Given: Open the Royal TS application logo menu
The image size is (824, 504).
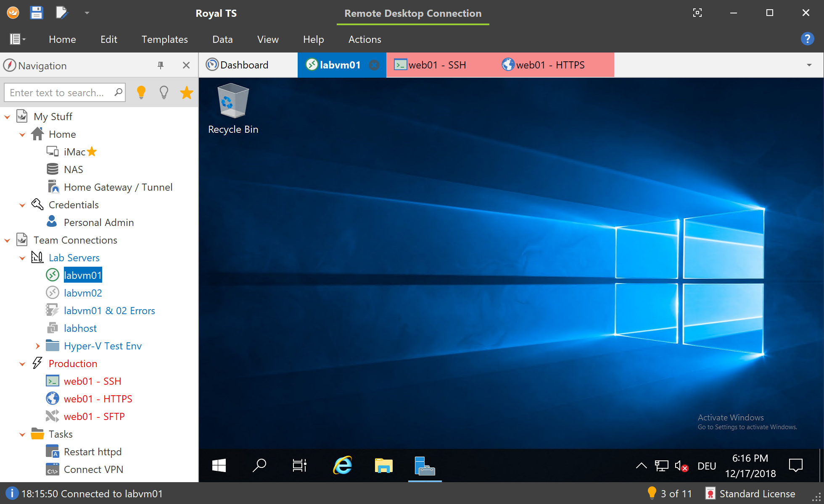Looking at the screenshot, I should coord(13,13).
